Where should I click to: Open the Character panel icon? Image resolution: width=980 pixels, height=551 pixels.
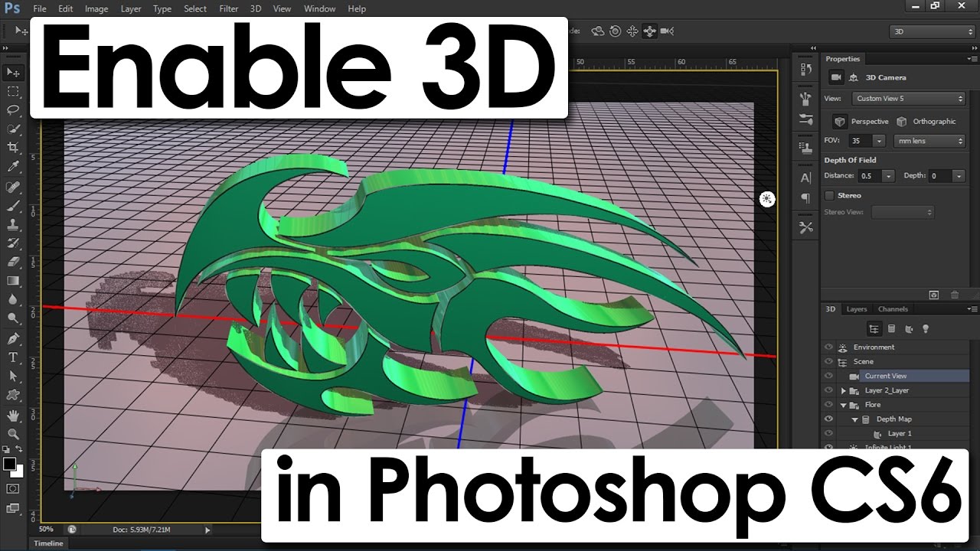pyautogui.click(x=805, y=178)
